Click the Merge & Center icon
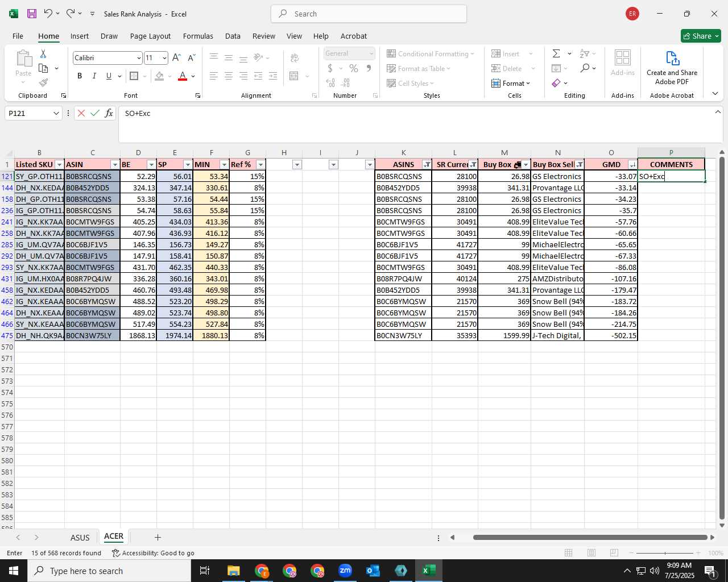The width and height of the screenshot is (728, 582). [294, 76]
